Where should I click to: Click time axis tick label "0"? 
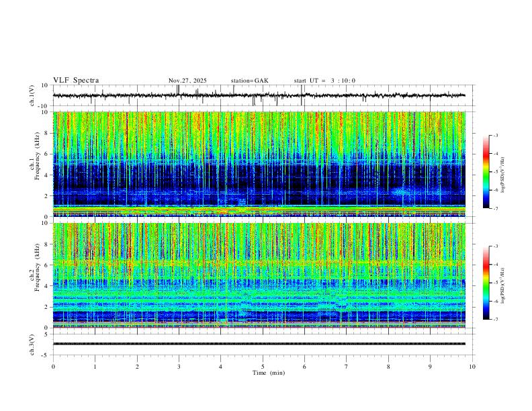click(53, 367)
